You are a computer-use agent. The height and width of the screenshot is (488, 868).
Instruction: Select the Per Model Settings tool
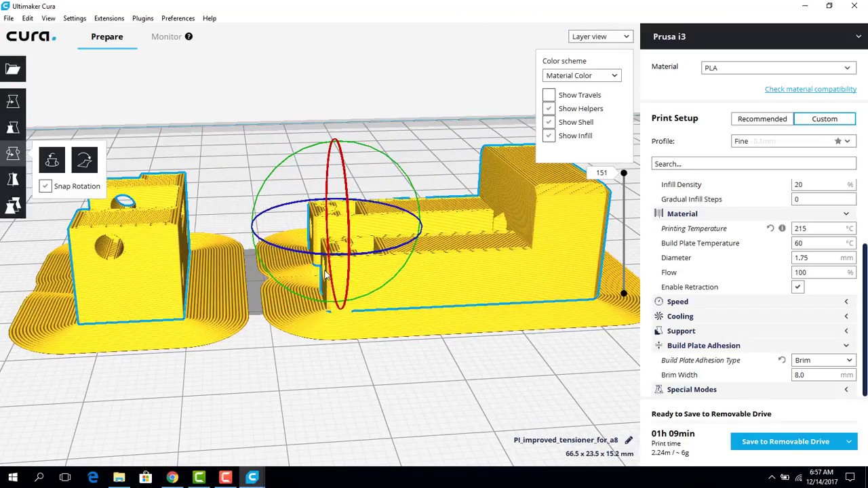pyautogui.click(x=13, y=205)
